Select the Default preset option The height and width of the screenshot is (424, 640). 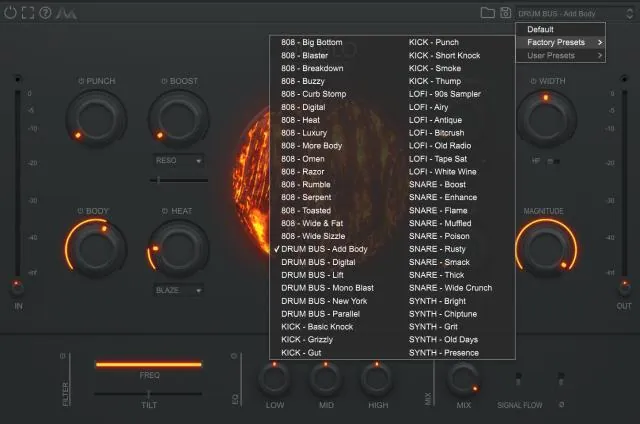pos(540,29)
